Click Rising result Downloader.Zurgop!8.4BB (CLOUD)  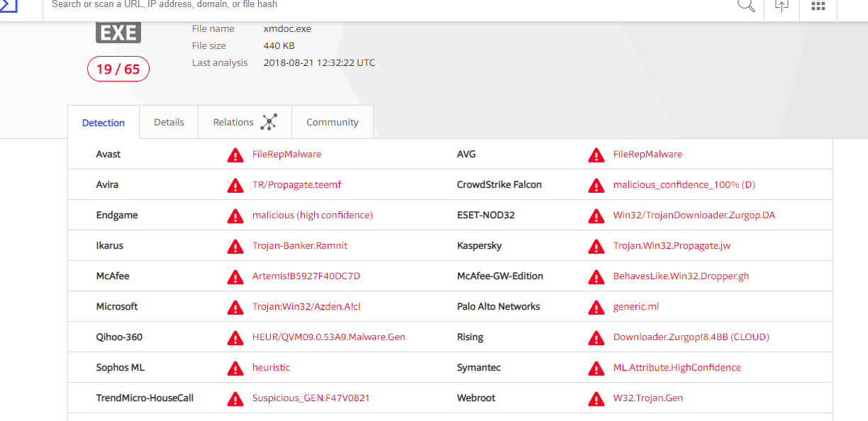click(x=691, y=337)
